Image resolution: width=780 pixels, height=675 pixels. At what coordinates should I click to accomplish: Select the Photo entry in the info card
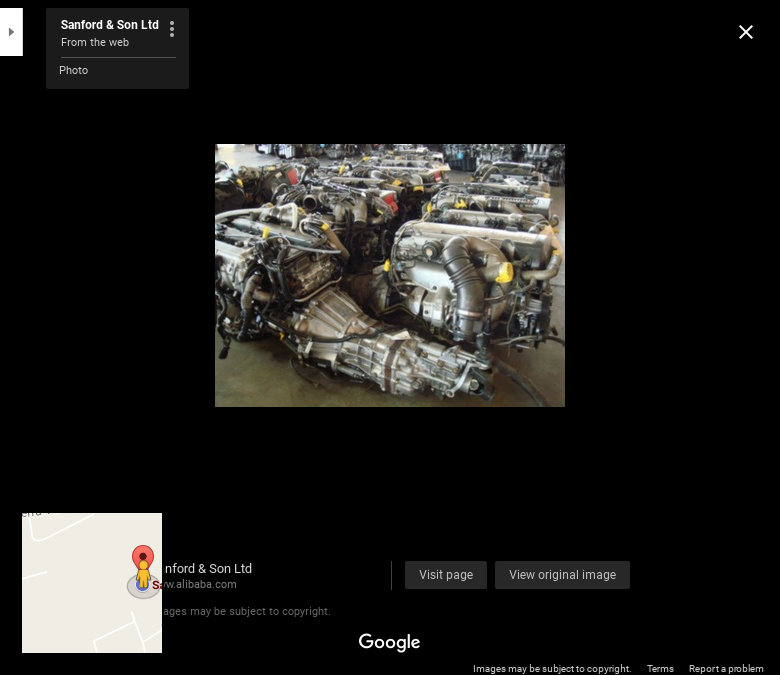coord(74,70)
